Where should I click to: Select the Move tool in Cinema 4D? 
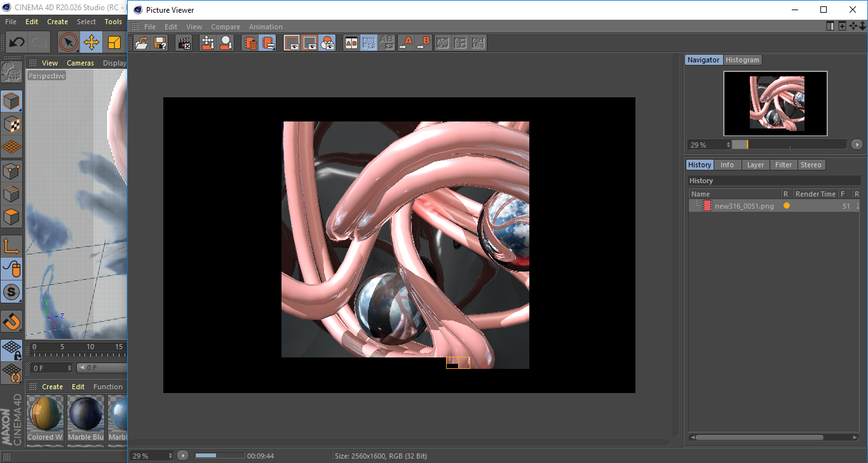point(92,43)
